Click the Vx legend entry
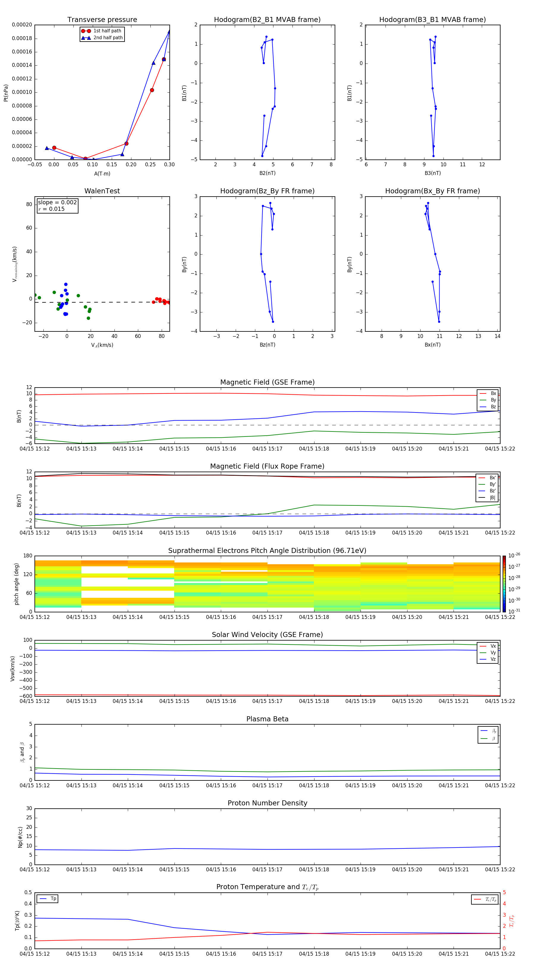This screenshot has height=980, width=535. coord(488,646)
